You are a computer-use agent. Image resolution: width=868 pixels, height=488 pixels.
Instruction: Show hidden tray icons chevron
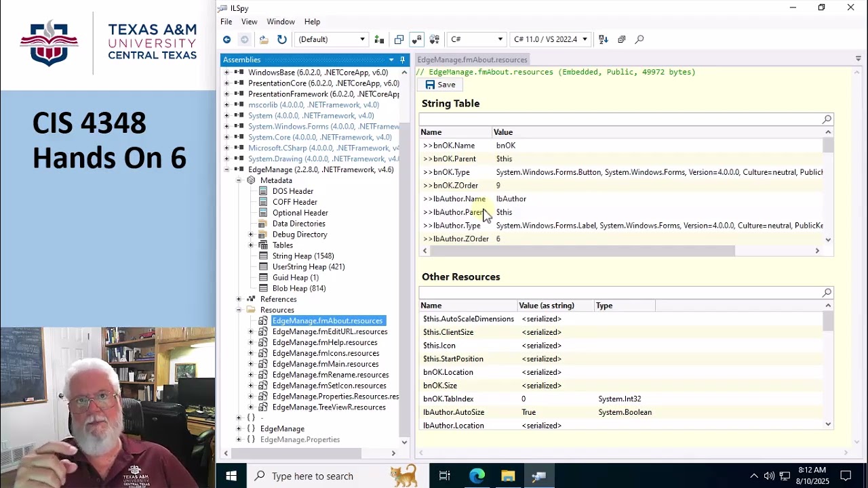pos(753,476)
